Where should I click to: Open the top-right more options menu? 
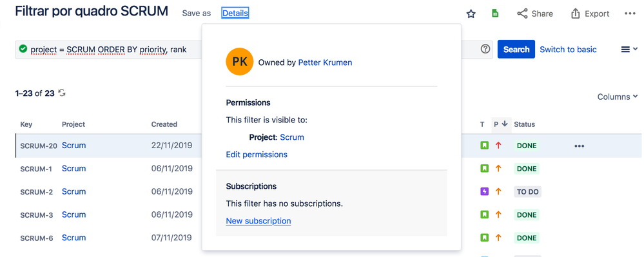630,14
